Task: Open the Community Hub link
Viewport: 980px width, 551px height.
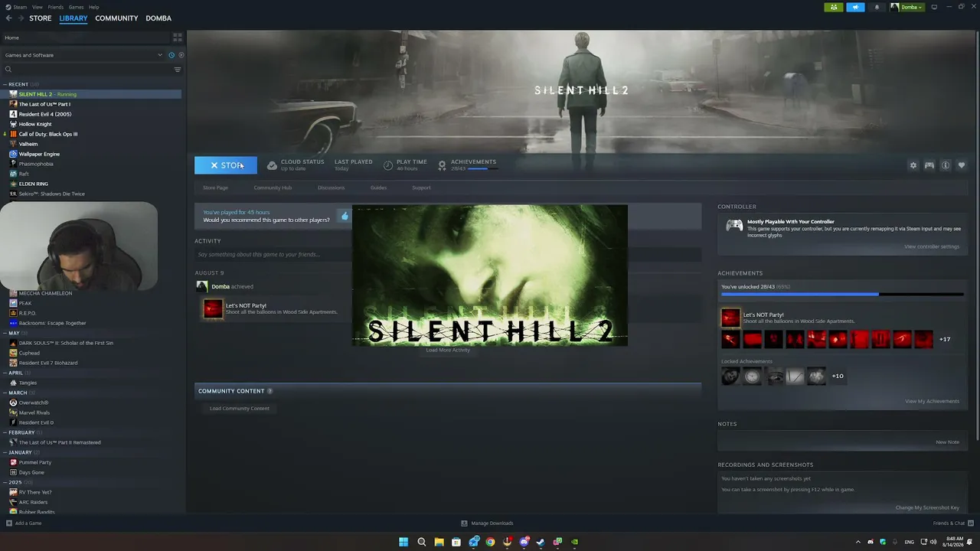Action: pos(273,187)
